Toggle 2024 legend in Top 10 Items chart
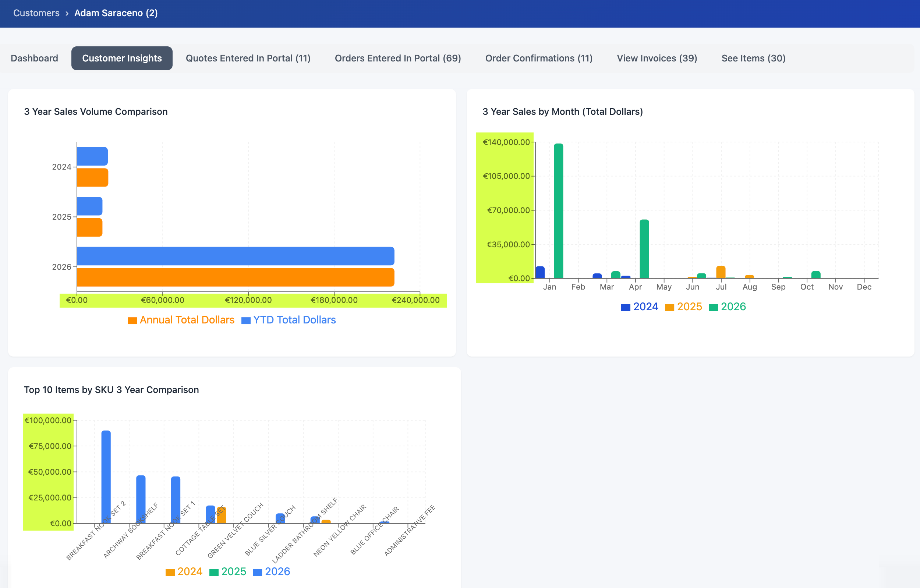This screenshot has height=588, width=920. coord(184,571)
